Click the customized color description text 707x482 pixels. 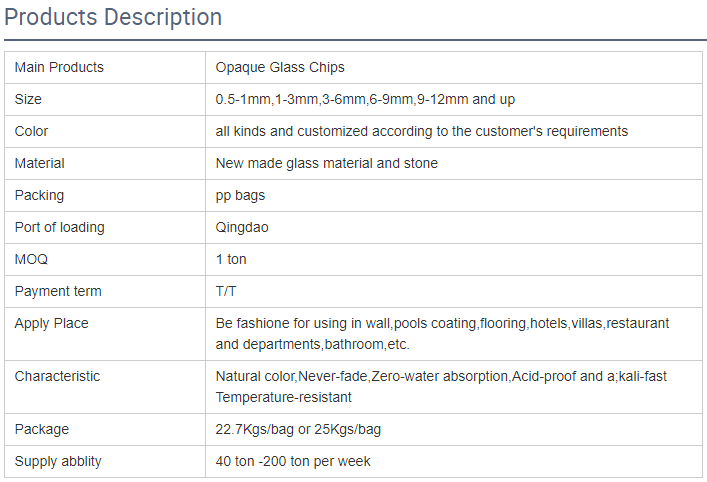pyautogui.click(x=422, y=131)
